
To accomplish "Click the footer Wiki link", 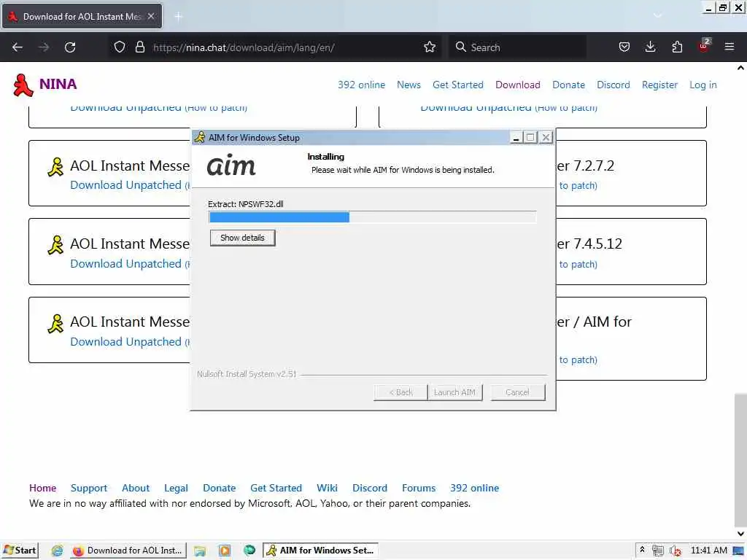I will pos(328,488).
